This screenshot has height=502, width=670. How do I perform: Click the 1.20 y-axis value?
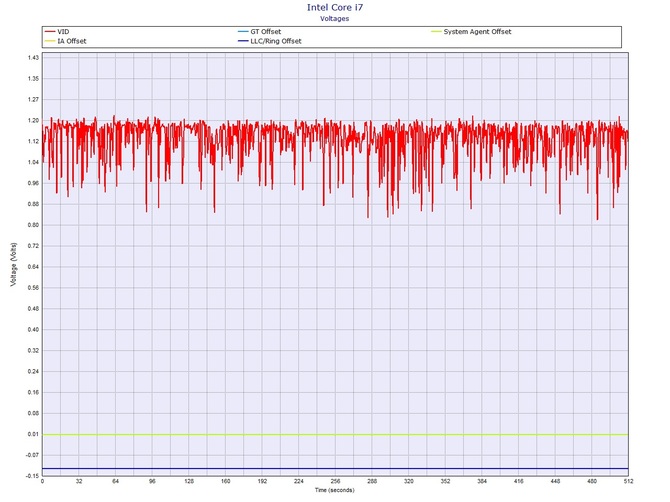point(34,120)
